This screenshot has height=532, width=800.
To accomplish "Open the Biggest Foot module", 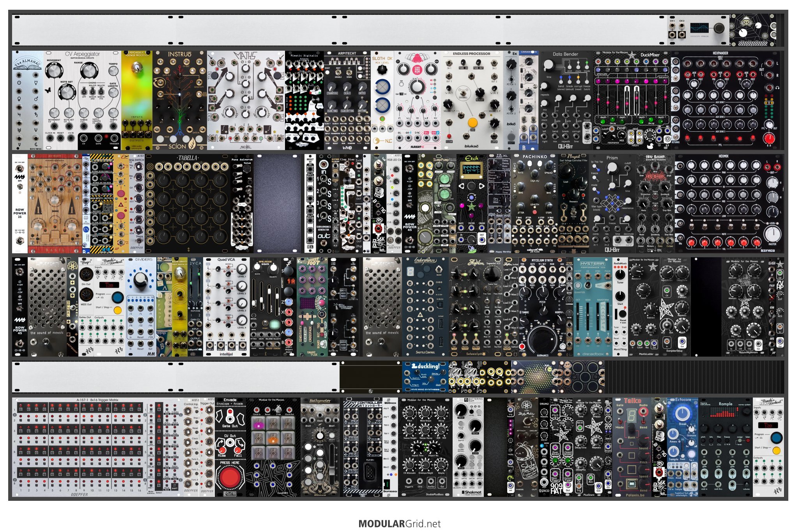I will (312, 307).
